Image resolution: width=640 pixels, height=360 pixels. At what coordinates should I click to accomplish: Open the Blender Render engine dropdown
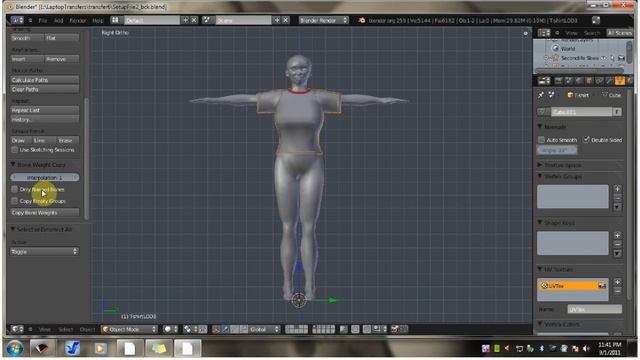pyautogui.click(x=323, y=20)
